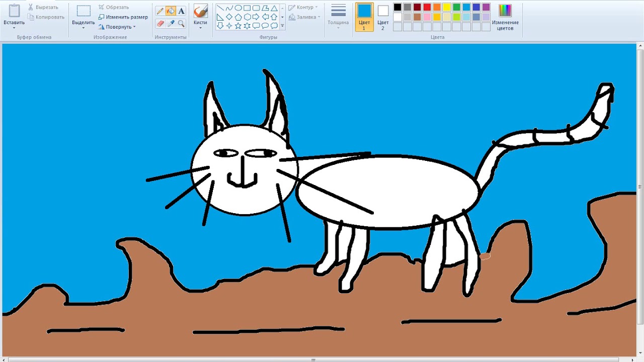Pick the oval shape

(238, 8)
